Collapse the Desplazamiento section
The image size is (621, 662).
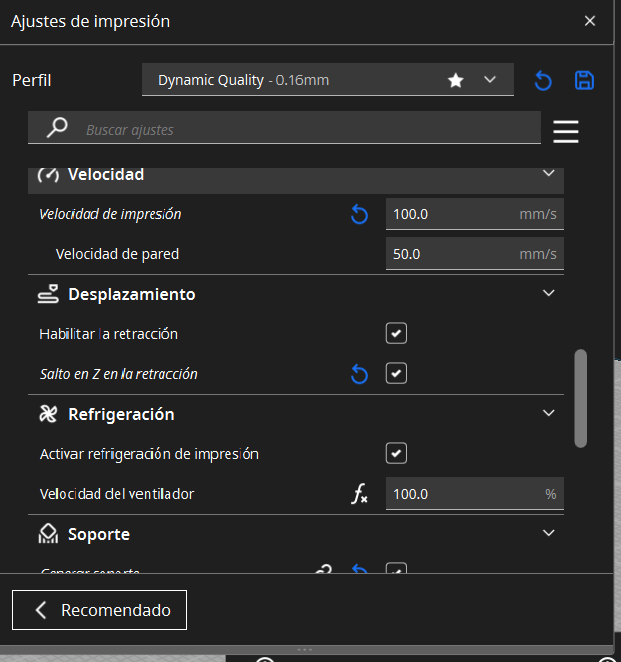tap(548, 293)
